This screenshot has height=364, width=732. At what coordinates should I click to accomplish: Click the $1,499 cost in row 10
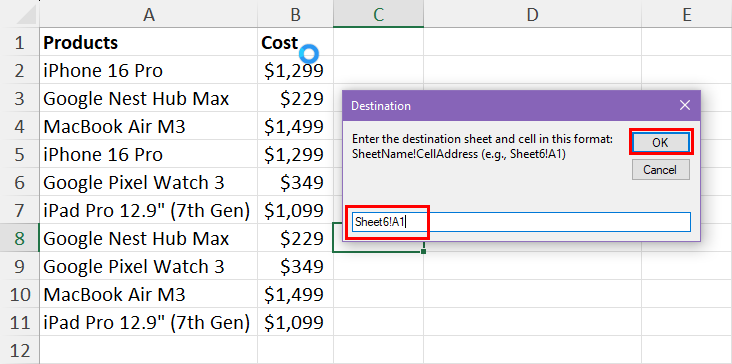295,294
